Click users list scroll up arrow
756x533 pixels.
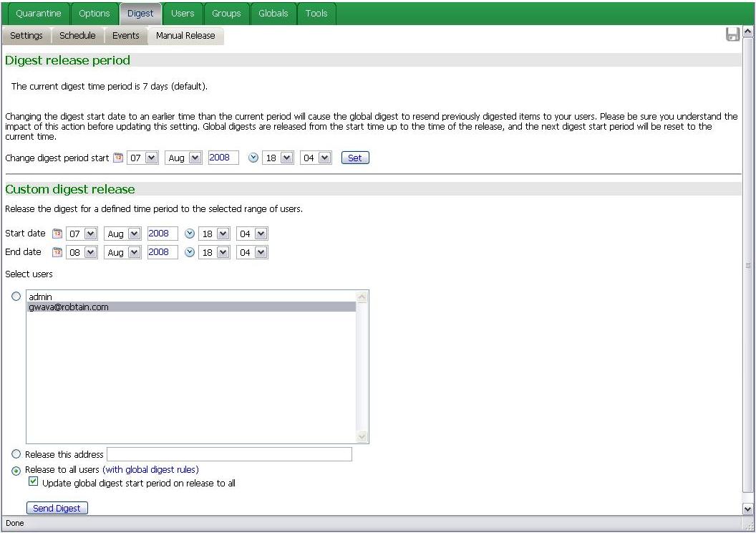pos(362,297)
